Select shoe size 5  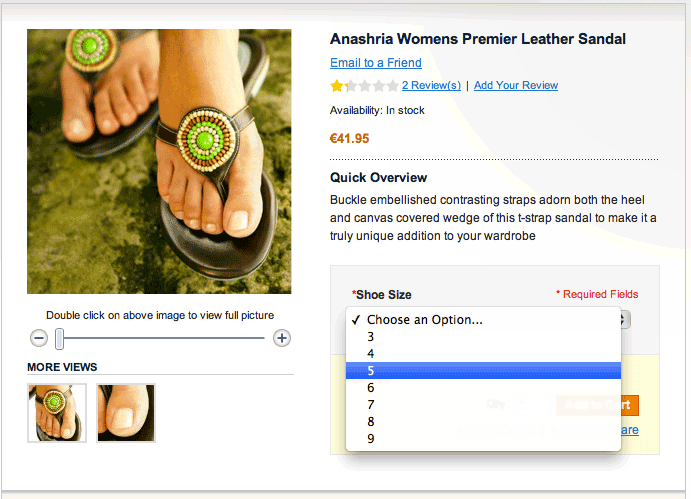pyautogui.click(x=371, y=371)
